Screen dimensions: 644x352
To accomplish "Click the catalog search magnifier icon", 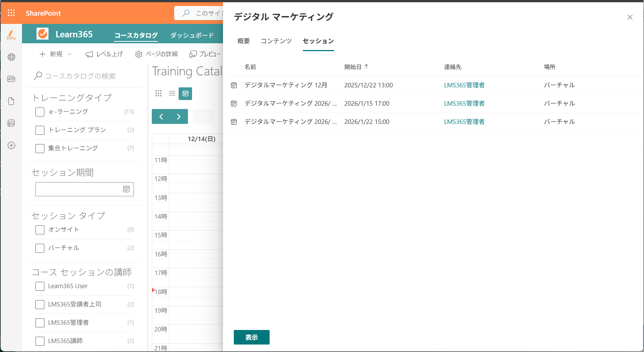I will pyautogui.click(x=38, y=76).
